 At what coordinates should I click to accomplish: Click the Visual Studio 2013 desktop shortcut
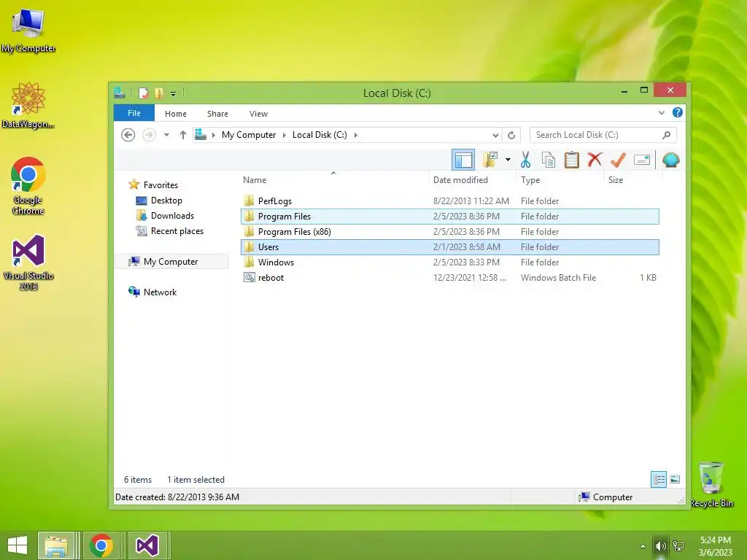click(28, 262)
